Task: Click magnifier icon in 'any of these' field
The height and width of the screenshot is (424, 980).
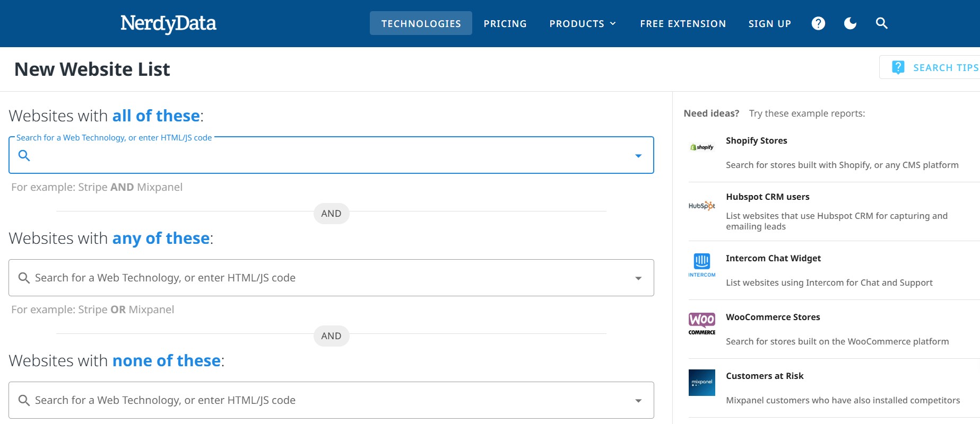Action: point(24,278)
